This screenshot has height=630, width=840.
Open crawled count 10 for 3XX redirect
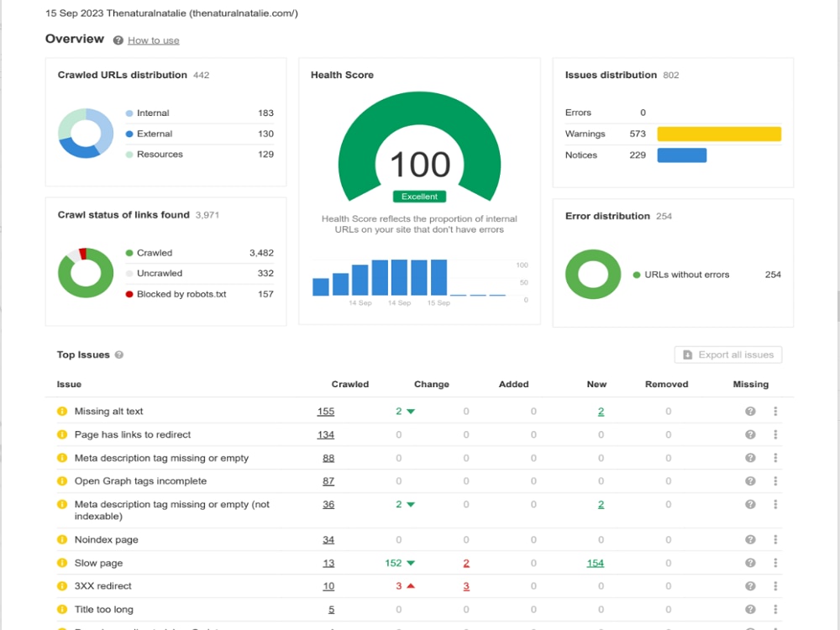[328, 586]
